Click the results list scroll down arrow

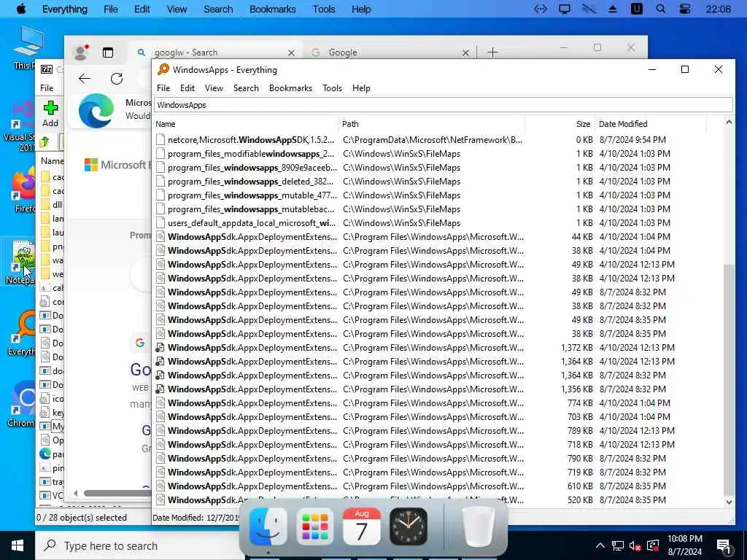pos(729,502)
